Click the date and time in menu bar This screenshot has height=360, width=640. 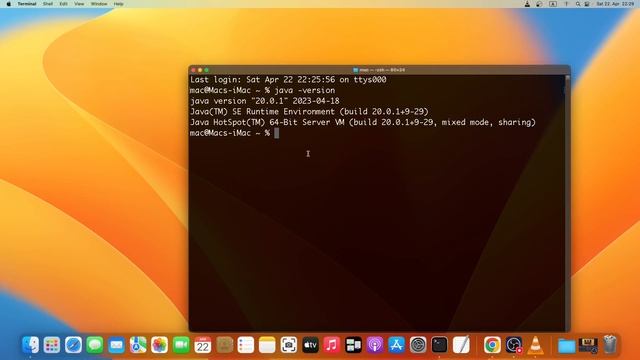615,4
